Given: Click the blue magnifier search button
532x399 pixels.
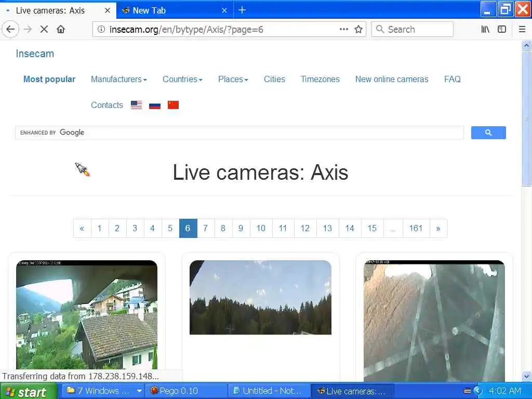Looking at the screenshot, I should pos(488,132).
